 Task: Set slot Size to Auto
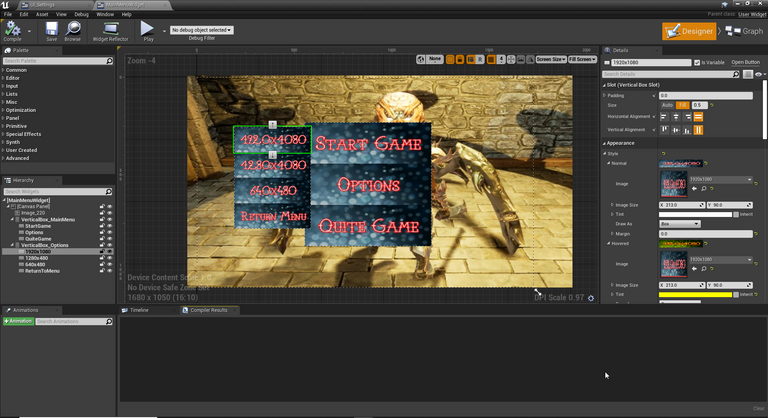coord(667,105)
